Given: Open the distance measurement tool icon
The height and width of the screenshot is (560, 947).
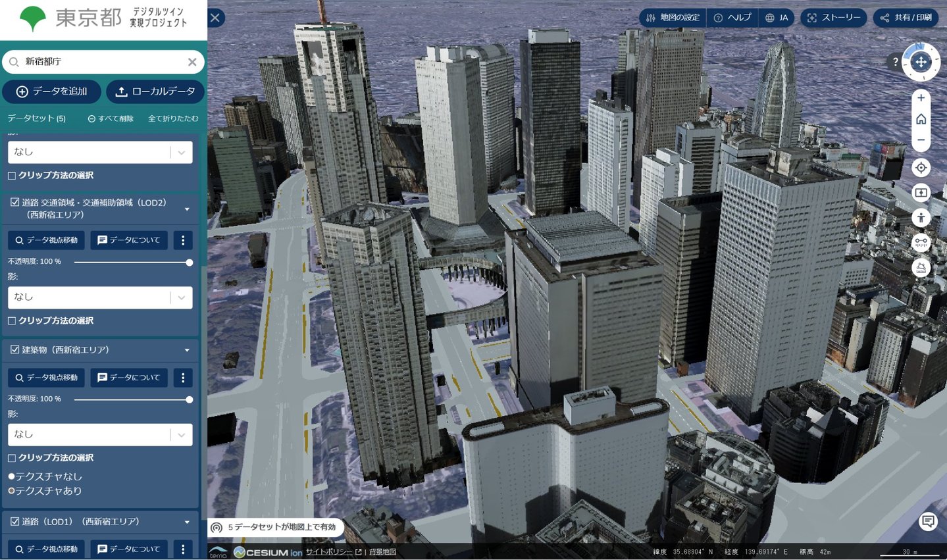Looking at the screenshot, I should pyautogui.click(x=921, y=242).
